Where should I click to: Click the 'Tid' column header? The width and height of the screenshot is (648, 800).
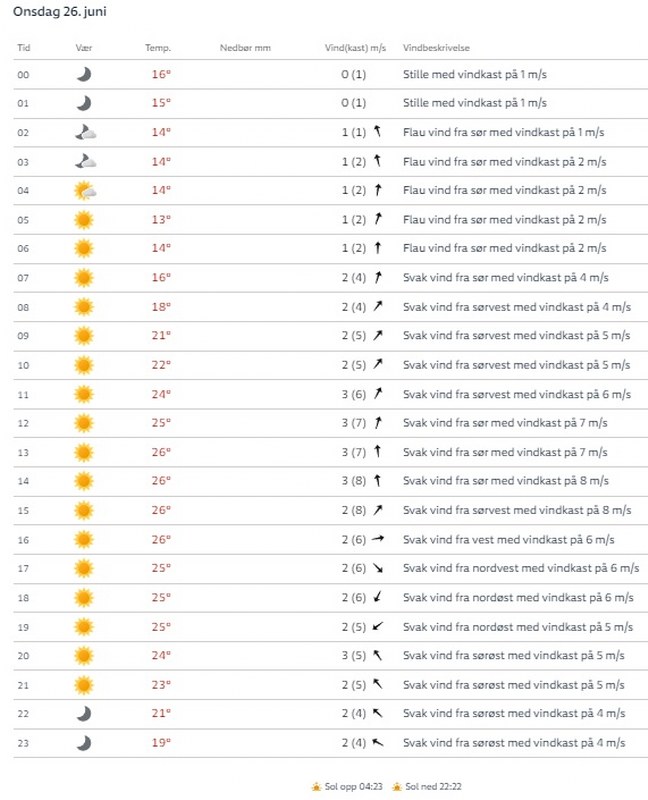(24, 48)
